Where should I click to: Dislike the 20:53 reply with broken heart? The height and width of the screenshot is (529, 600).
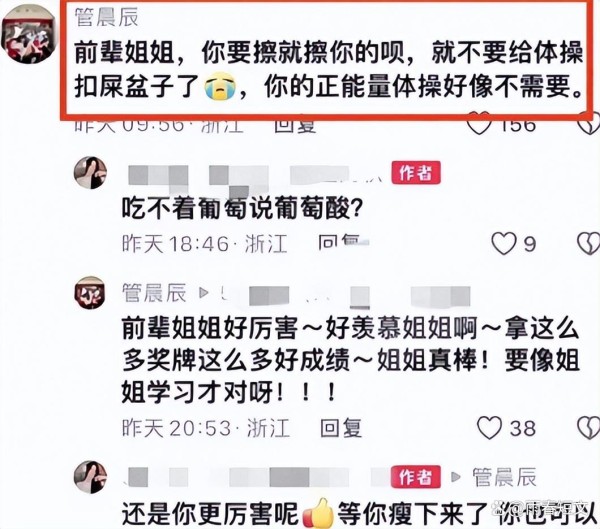pos(588,428)
